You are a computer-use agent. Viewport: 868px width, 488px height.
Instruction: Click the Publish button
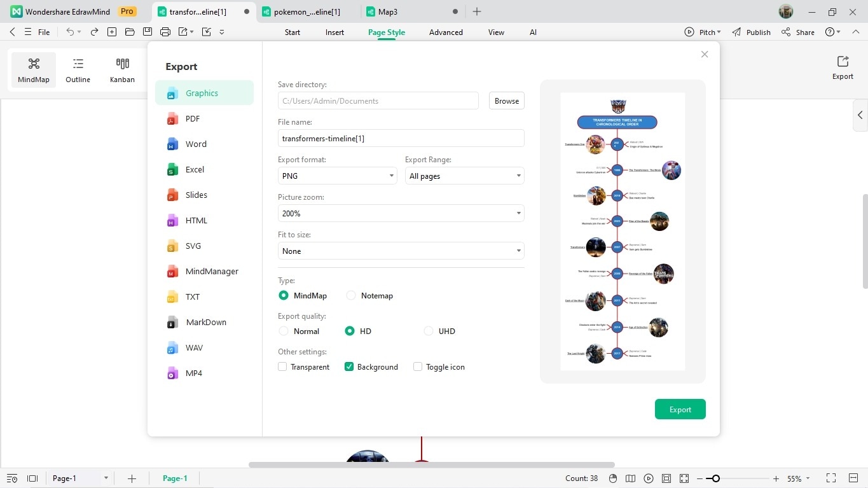point(751,32)
